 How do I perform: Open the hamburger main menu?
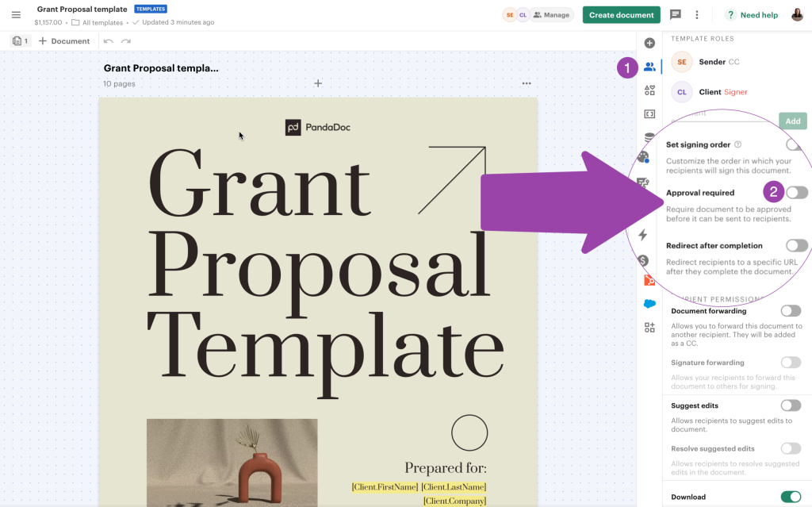click(x=16, y=15)
